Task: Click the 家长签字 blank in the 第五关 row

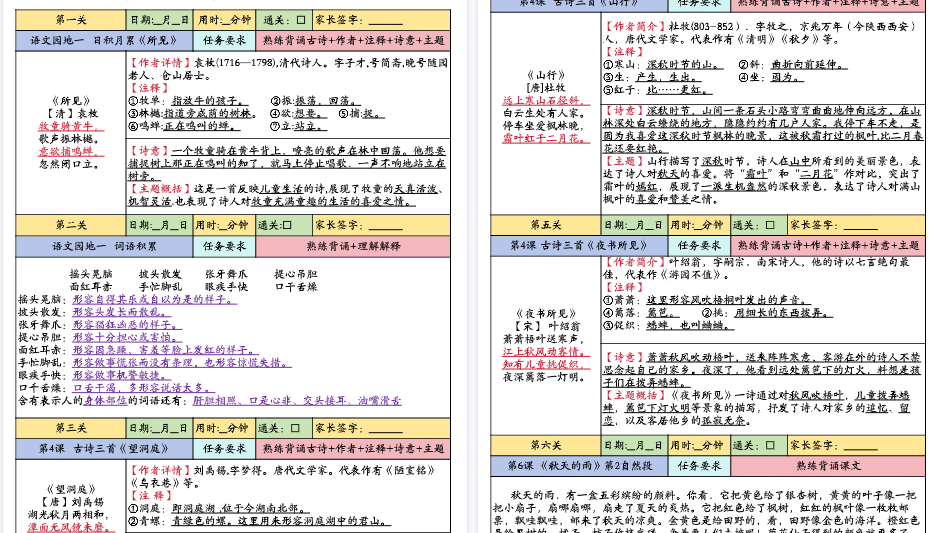Action: point(860,226)
